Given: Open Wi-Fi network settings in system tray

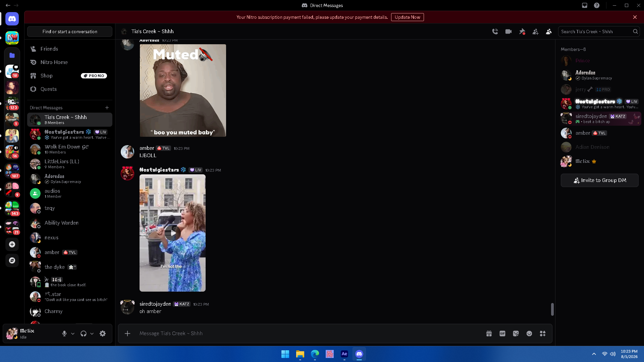Looking at the screenshot, I should [604, 354].
